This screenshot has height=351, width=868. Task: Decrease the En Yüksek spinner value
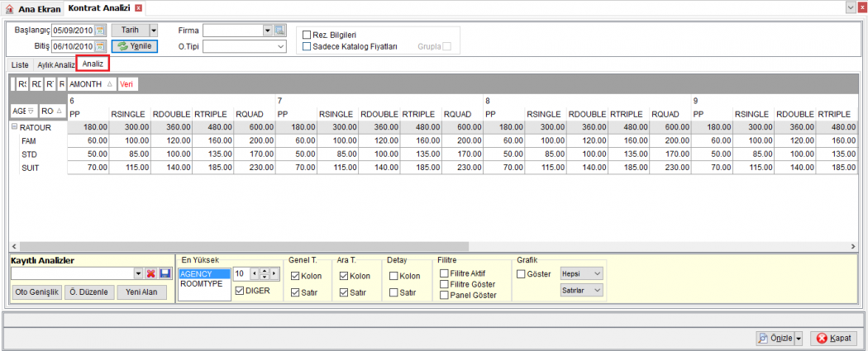[264, 277]
